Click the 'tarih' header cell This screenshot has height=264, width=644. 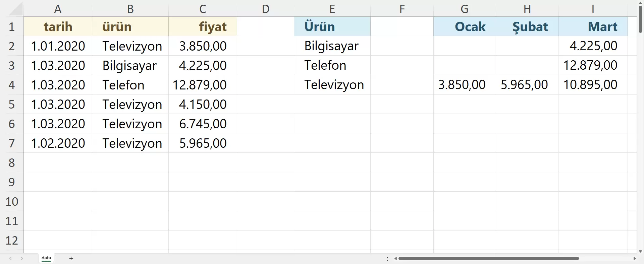pyautogui.click(x=58, y=26)
